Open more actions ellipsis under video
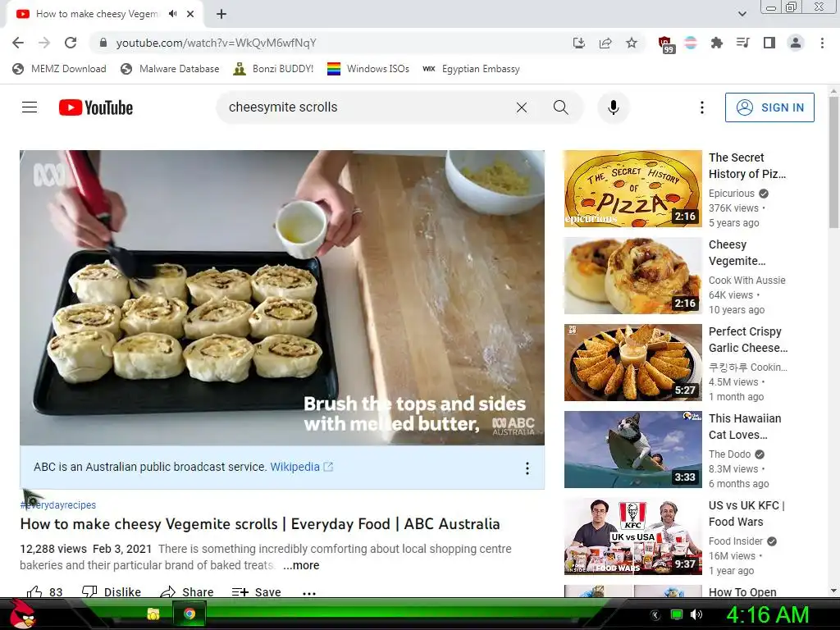Viewport: 840px width, 630px height. pos(309,593)
